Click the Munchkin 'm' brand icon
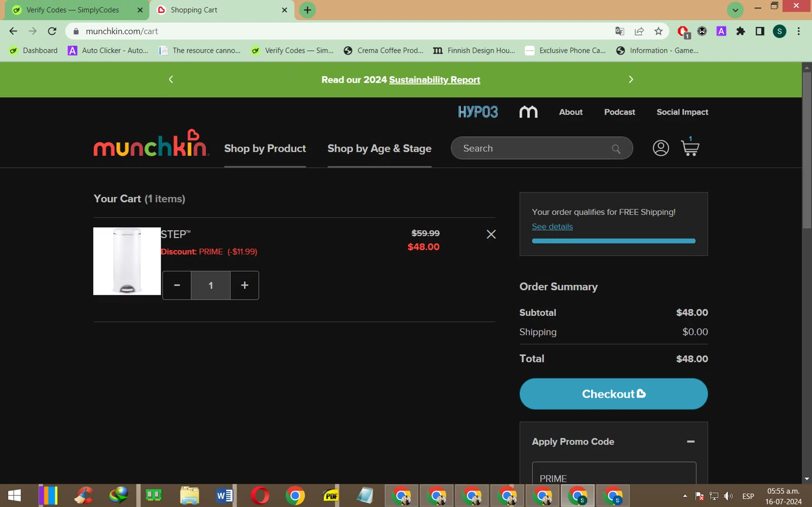 528,112
